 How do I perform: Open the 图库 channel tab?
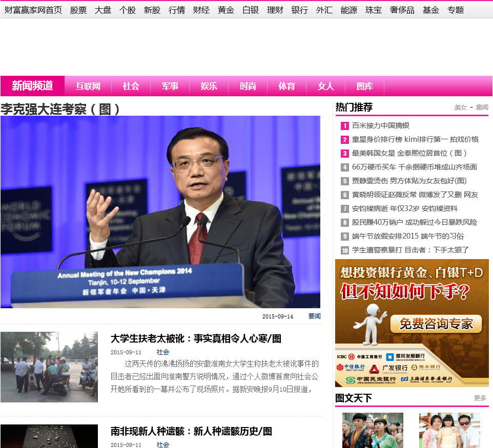click(x=365, y=86)
